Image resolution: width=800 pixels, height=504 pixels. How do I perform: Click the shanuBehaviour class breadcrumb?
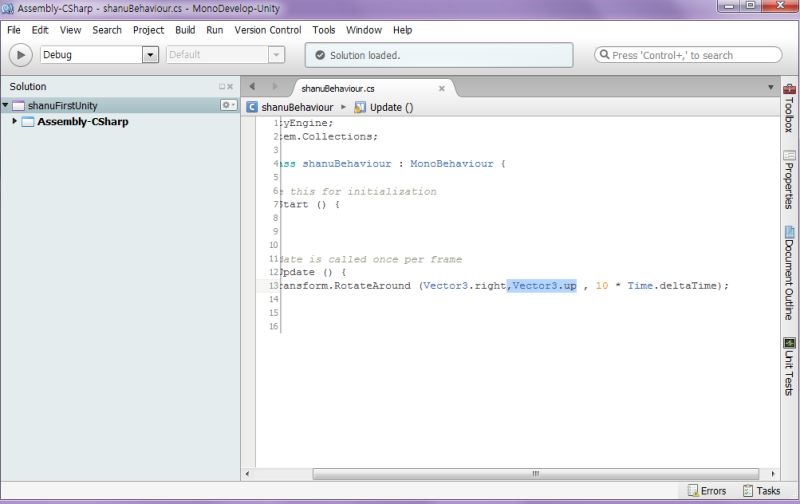click(297, 107)
